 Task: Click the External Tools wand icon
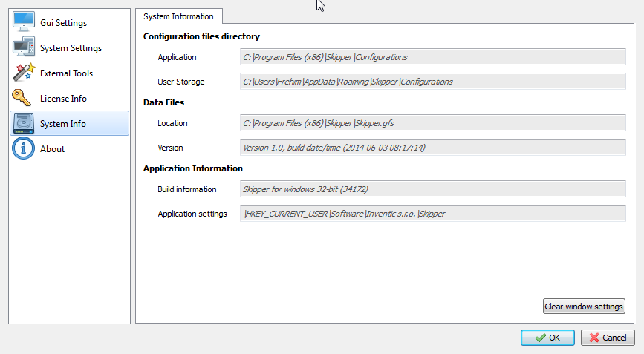[23, 73]
